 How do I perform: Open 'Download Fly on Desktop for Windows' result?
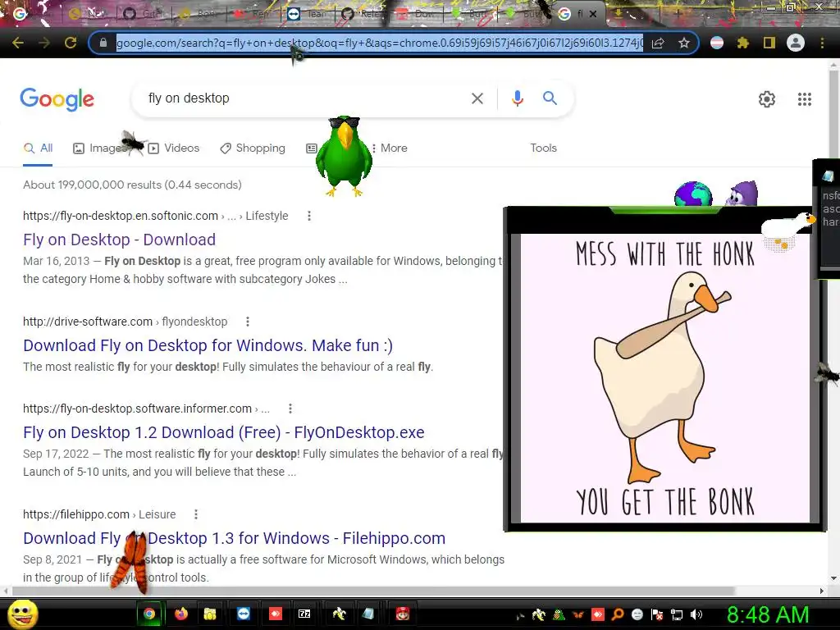[208, 345]
